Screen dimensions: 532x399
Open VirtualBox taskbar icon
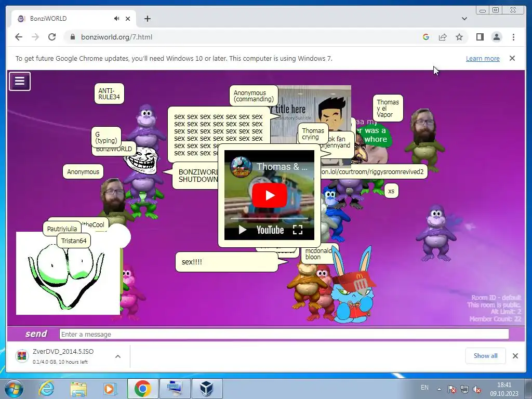coord(207,389)
